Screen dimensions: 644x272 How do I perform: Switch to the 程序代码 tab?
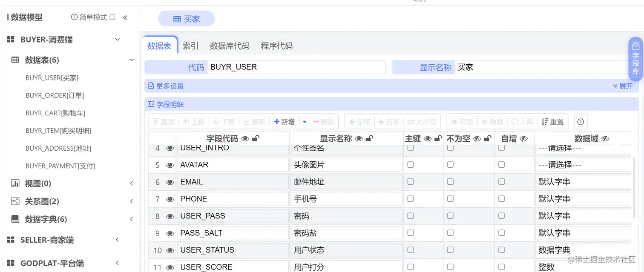click(x=277, y=46)
